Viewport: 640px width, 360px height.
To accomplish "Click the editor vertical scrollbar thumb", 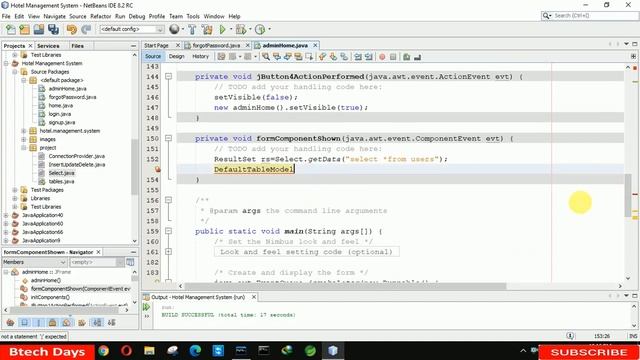I will coord(628,195).
